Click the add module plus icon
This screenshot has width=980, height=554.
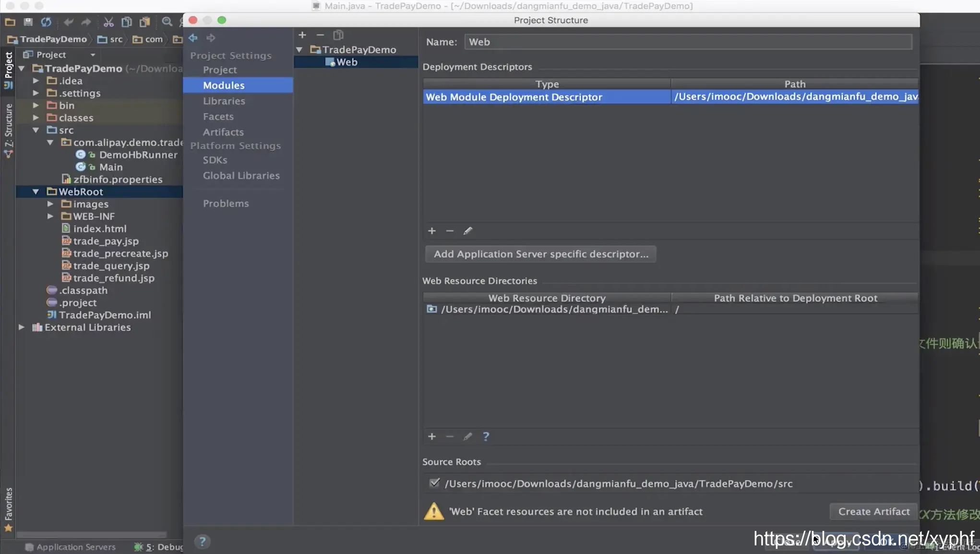coord(302,35)
